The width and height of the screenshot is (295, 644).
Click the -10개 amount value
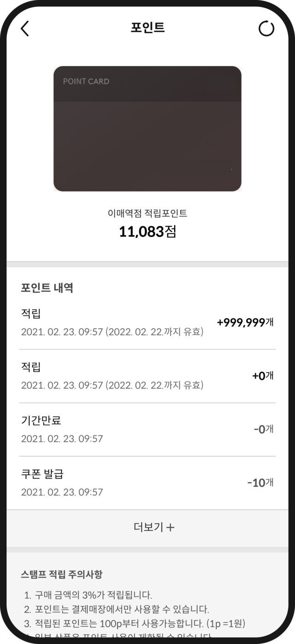pyautogui.click(x=260, y=483)
